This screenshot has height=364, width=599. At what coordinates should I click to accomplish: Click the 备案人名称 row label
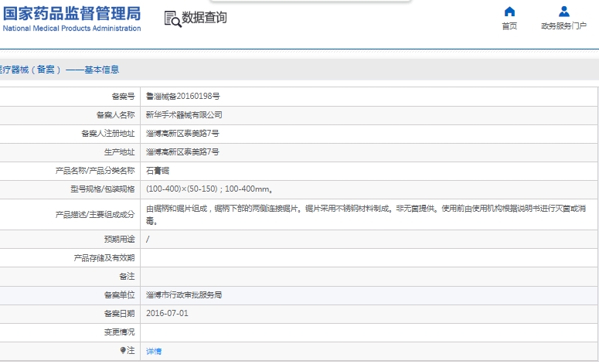click(x=115, y=115)
